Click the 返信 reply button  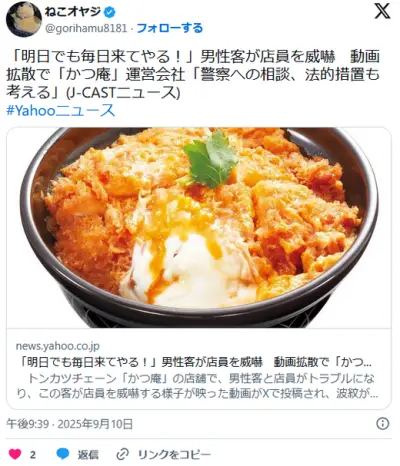coord(88,454)
